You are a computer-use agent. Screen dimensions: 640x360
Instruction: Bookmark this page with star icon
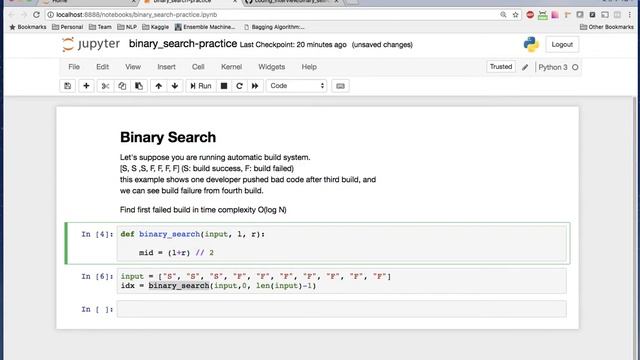click(516, 15)
